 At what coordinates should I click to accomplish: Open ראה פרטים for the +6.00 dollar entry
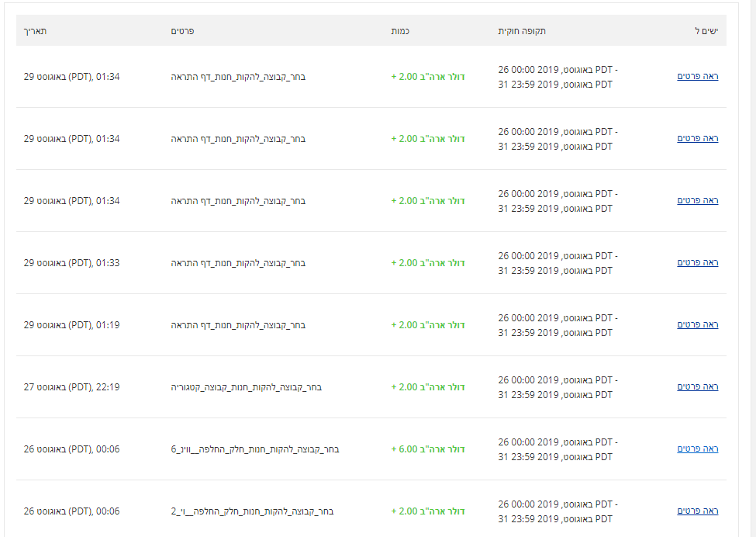point(698,449)
